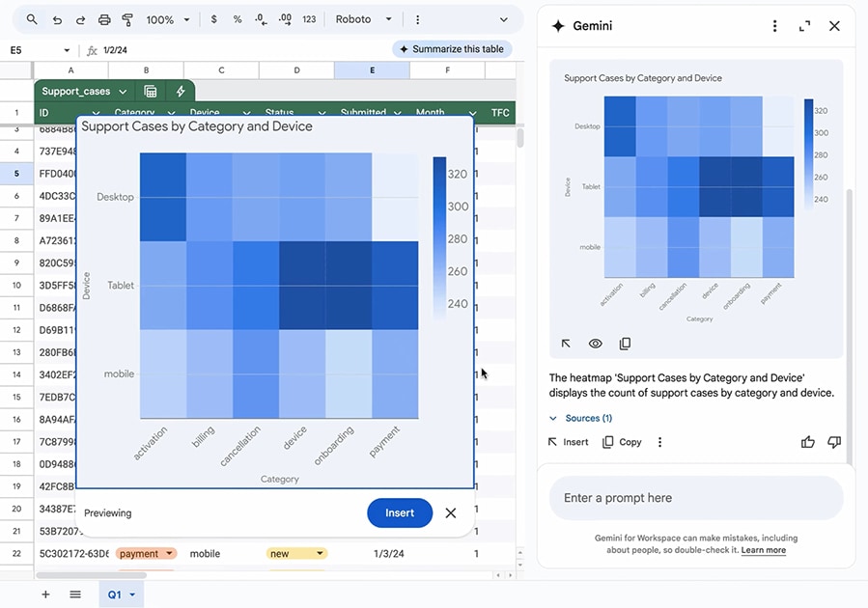
Task: Open the zoom level dropdown
Action: tap(166, 19)
